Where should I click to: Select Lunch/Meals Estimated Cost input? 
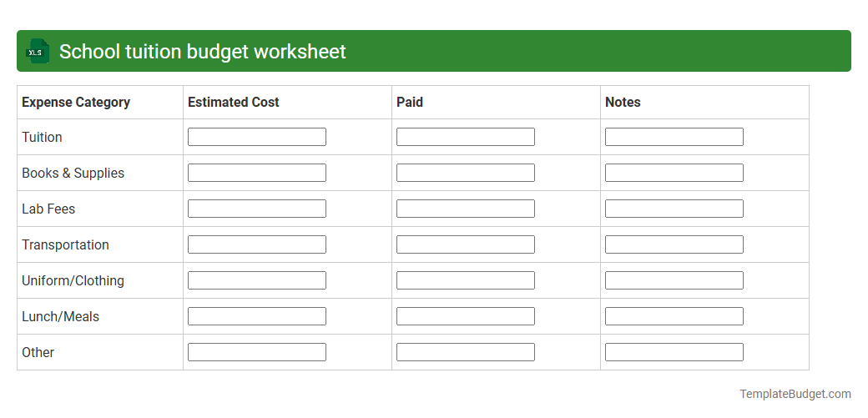(x=257, y=316)
